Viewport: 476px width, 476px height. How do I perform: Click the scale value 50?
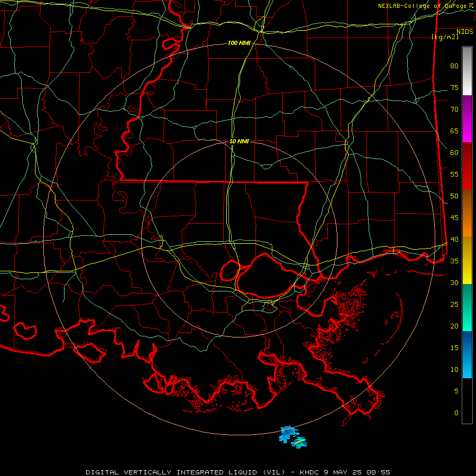454,196
